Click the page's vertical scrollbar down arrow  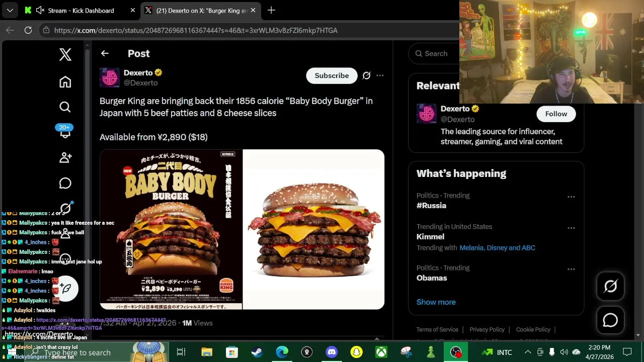(x=638, y=335)
